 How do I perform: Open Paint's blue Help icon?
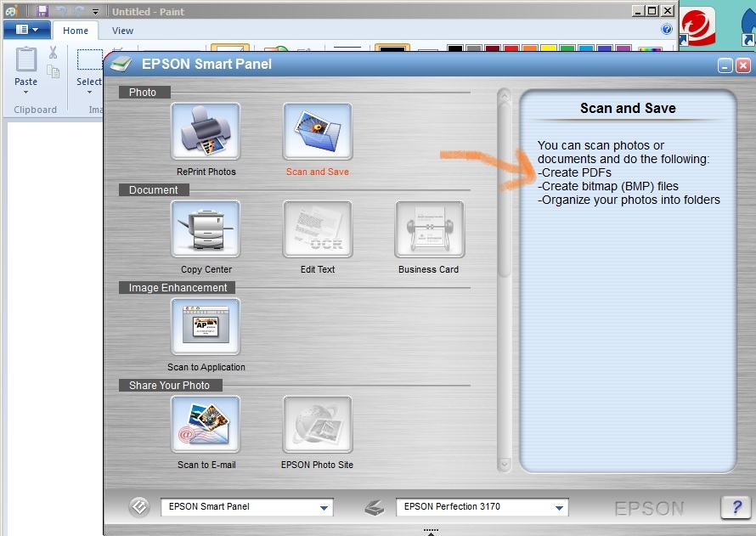(x=667, y=30)
